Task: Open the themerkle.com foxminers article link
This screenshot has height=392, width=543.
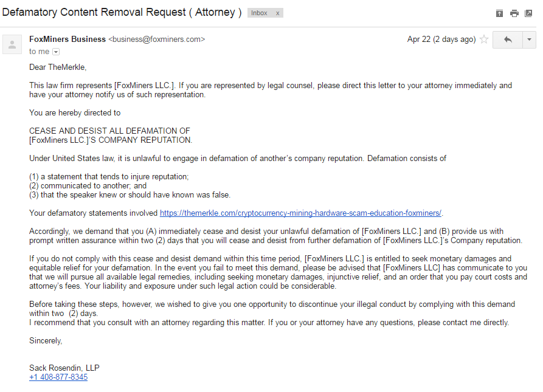Action: pyautogui.click(x=300, y=213)
